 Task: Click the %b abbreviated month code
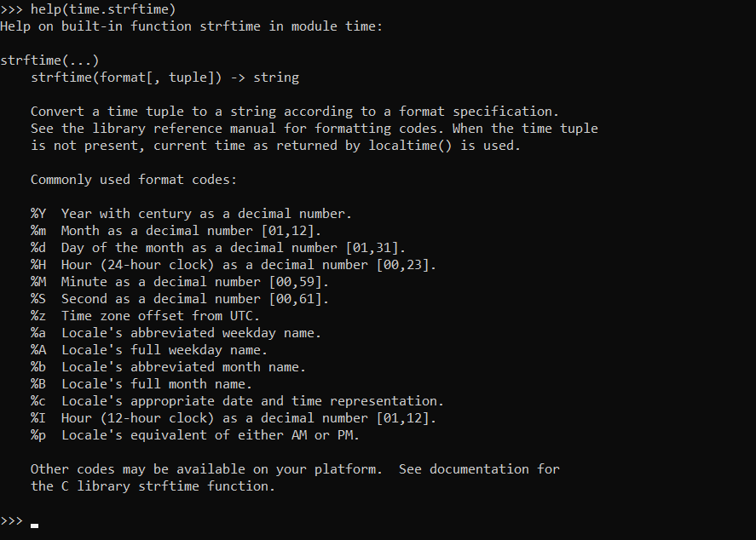(x=38, y=367)
